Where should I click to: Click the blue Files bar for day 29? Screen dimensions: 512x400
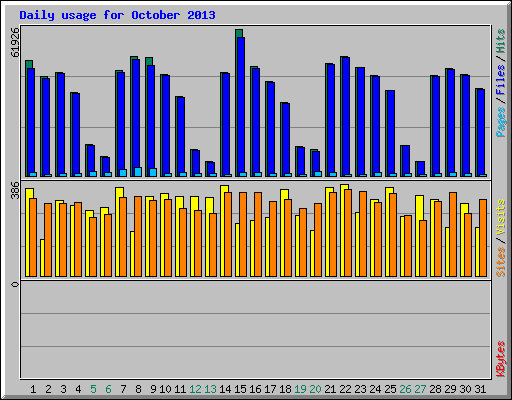pyautogui.click(x=451, y=122)
